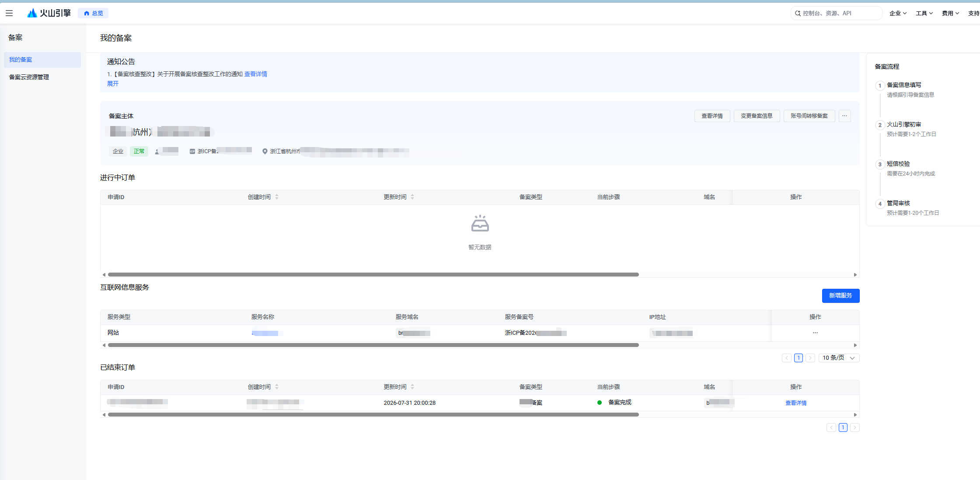Click 服务备案号 column header
Viewport: 980px width, 480px height.
(x=519, y=317)
